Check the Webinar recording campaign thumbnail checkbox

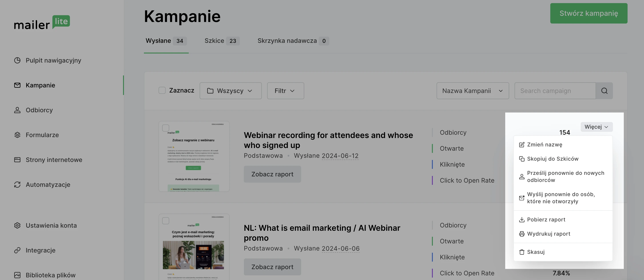[x=165, y=128]
